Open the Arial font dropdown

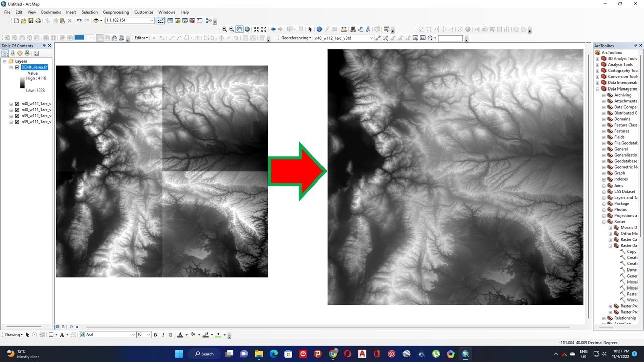point(133,335)
